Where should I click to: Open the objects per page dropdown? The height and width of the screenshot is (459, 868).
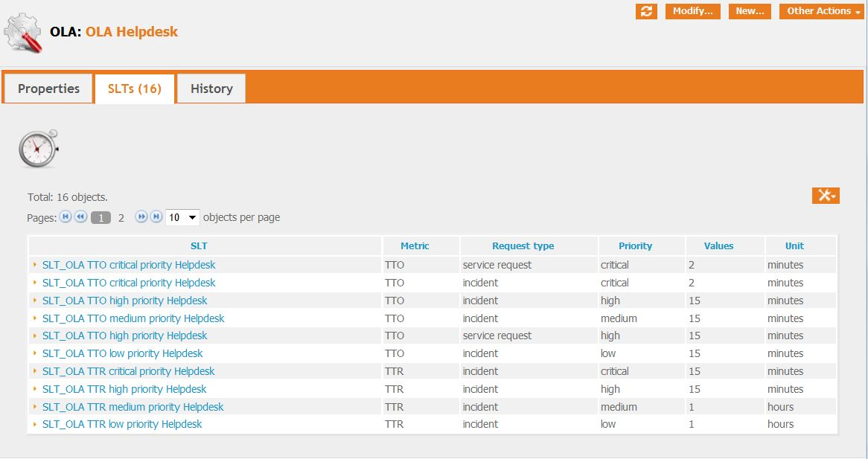[x=182, y=217]
